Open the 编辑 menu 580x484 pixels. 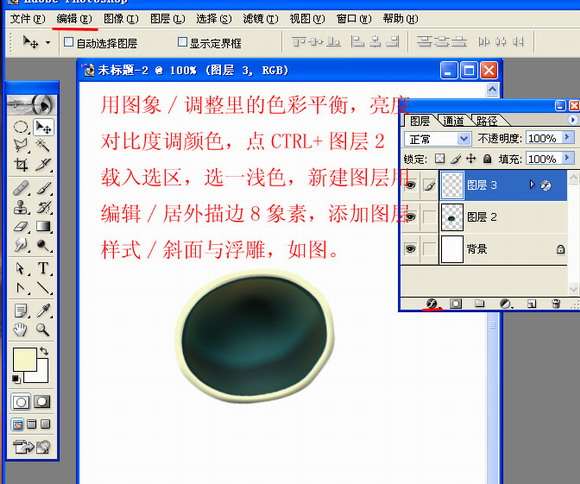tap(74, 19)
